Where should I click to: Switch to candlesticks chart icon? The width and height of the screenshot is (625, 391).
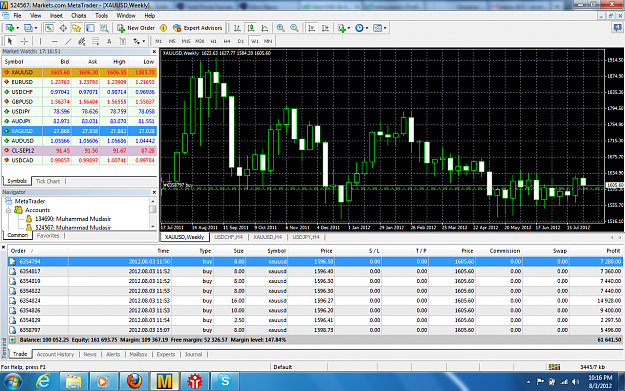251,28
